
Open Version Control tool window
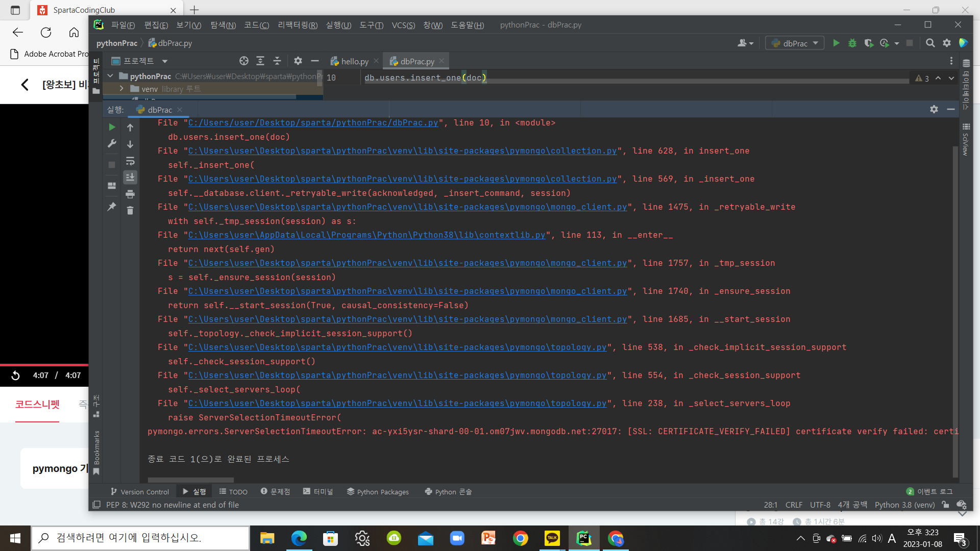click(140, 492)
